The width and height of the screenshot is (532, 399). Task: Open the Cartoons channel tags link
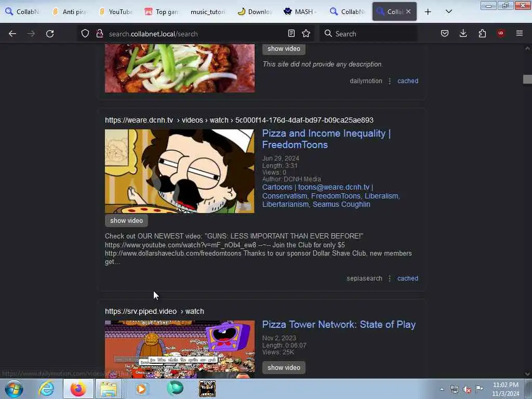pyautogui.click(x=331, y=196)
